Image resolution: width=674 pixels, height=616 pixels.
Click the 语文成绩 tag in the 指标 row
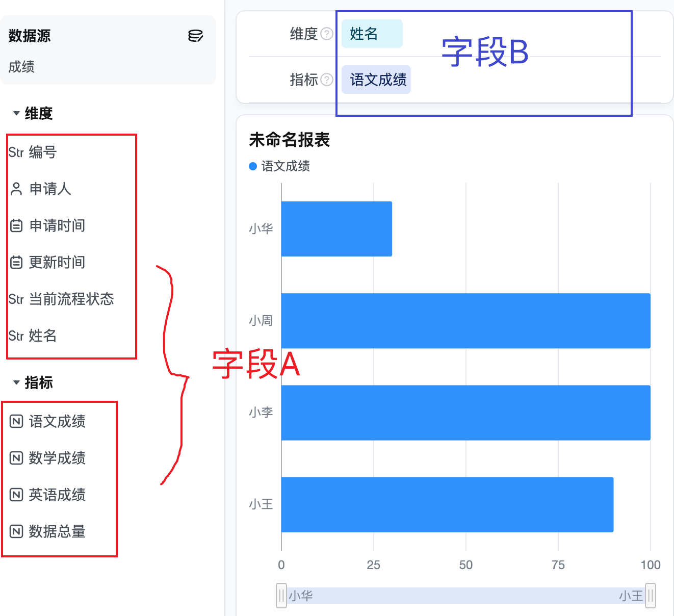point(376,80)
